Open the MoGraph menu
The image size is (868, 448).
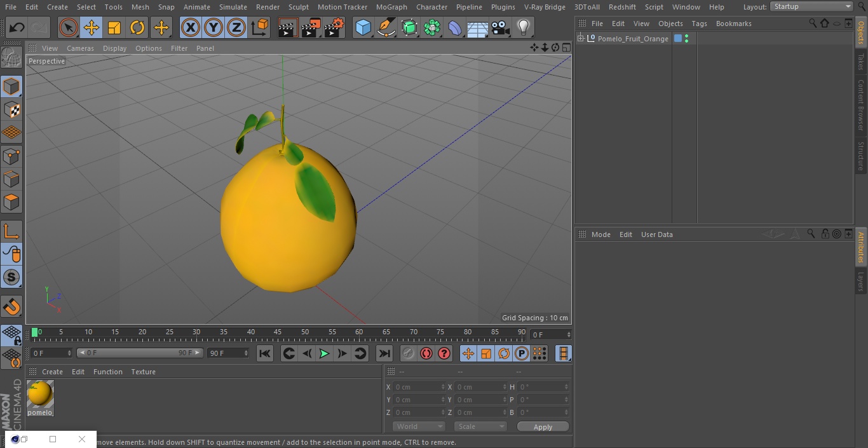pos(391,7)
